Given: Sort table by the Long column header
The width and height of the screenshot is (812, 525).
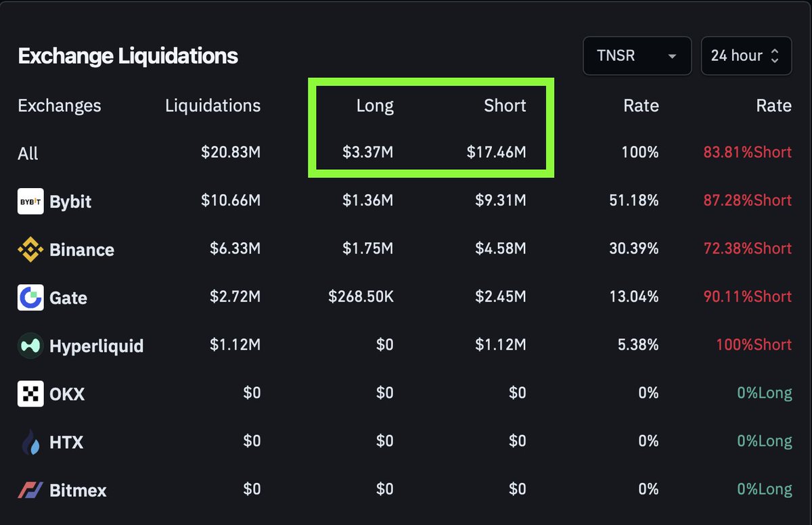Looking at the screenshot, I should [375, 106].
